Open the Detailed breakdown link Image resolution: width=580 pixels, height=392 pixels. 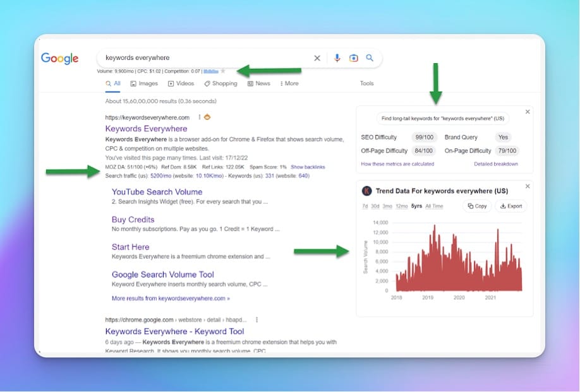point(496,163)
